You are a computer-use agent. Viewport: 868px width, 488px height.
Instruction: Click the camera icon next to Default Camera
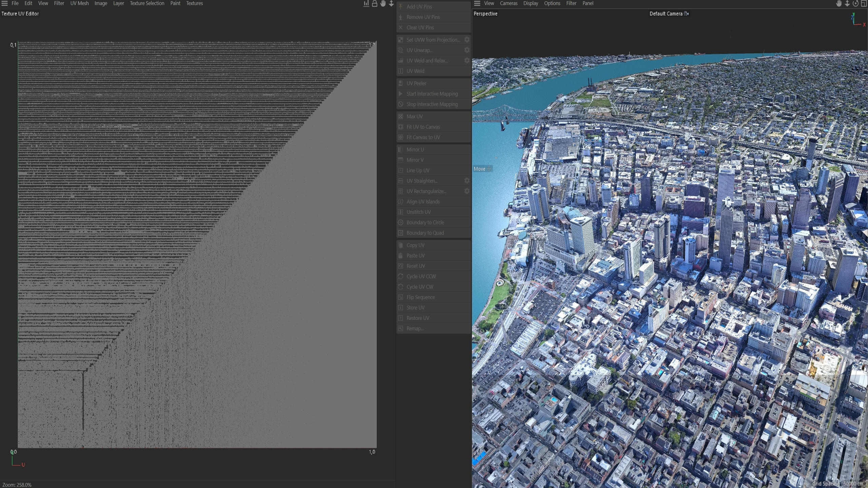pyautogui.click(x=686, y=14)
